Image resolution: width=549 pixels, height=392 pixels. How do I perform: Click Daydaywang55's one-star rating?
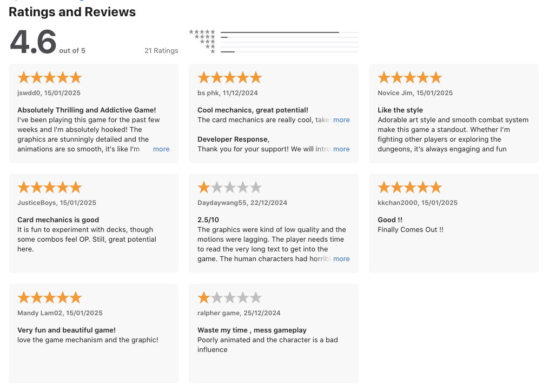click(x=230, y=188)
